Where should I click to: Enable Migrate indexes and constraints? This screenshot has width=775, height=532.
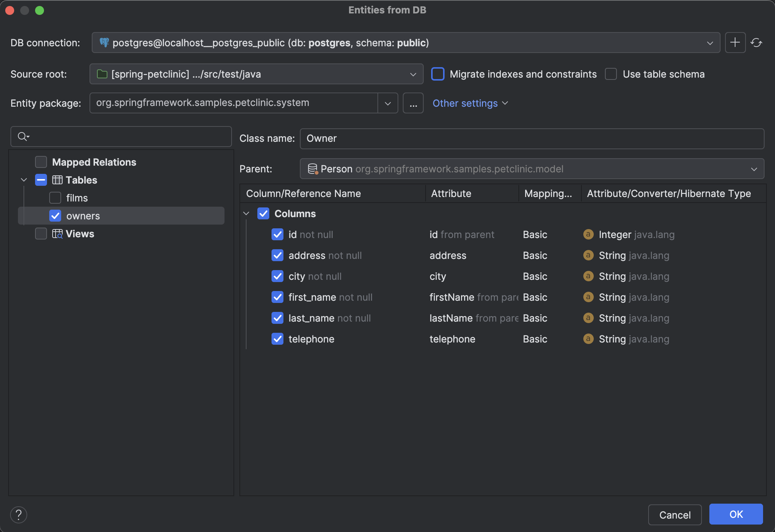[438, 74]
